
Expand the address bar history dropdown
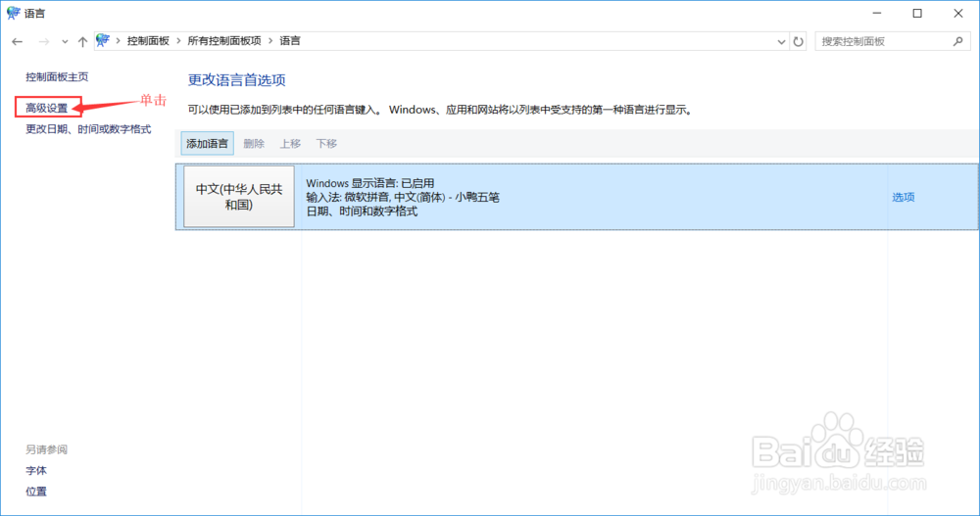[x=781, y=42]
